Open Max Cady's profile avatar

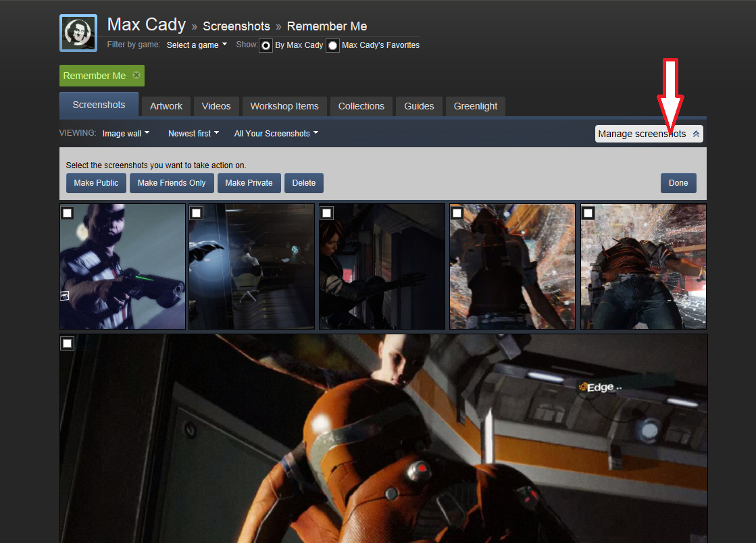[78, 33]
